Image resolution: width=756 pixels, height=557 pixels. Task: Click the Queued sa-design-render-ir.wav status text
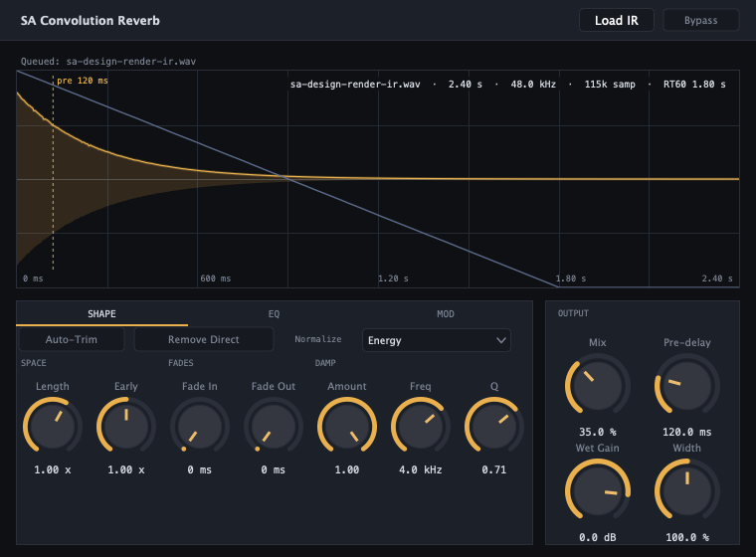click(x=108, y=62)
